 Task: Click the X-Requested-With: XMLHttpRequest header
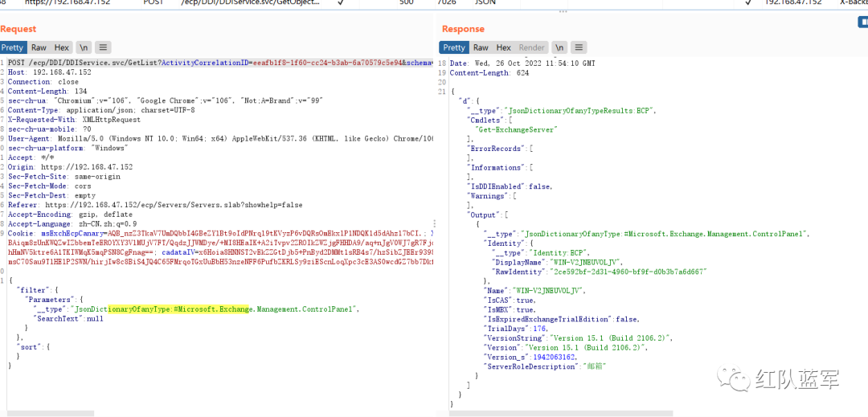(x=74, y=120)
